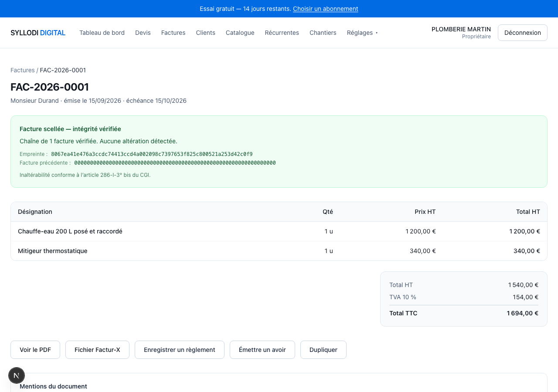The image size is (558, 392).
Task: Click Enregistrer un règlement
Action: pos(180,350)
